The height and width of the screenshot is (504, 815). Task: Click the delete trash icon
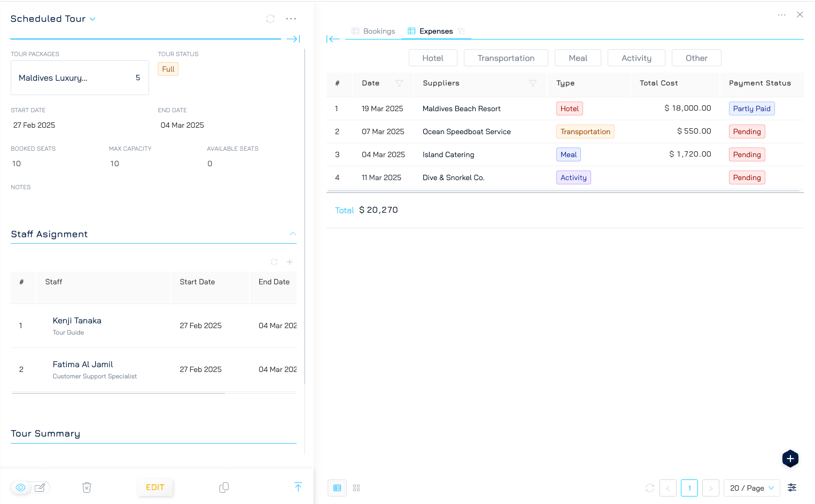87,487
